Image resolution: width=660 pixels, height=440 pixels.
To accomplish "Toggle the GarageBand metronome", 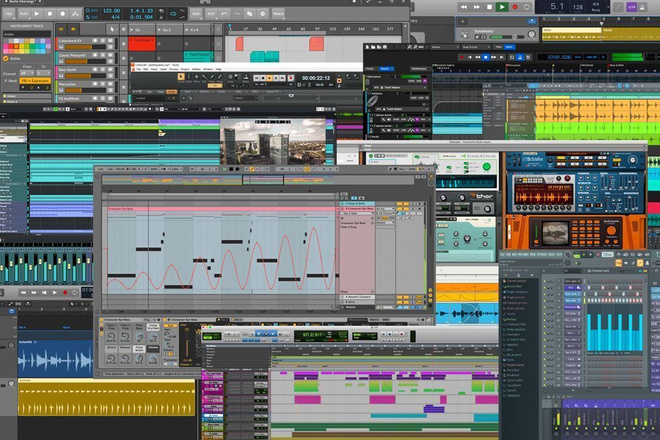I will point(642,7).
